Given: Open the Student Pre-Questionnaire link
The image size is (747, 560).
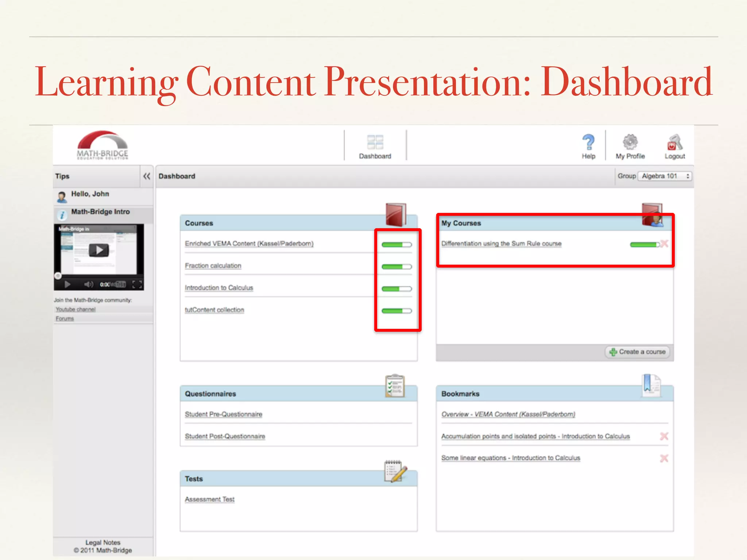Looking at the screenshot, I should tap(224, 415).
